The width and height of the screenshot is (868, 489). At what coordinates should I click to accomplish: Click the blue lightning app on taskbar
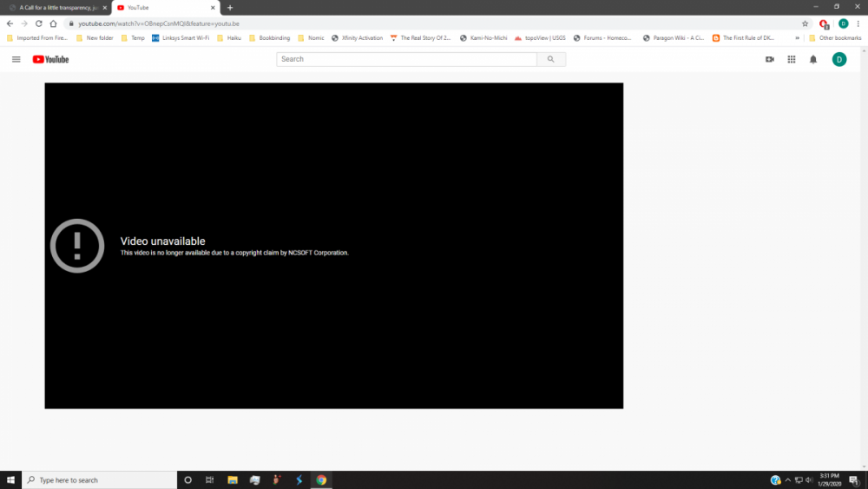pyautogui.click(x=299, y=480)
